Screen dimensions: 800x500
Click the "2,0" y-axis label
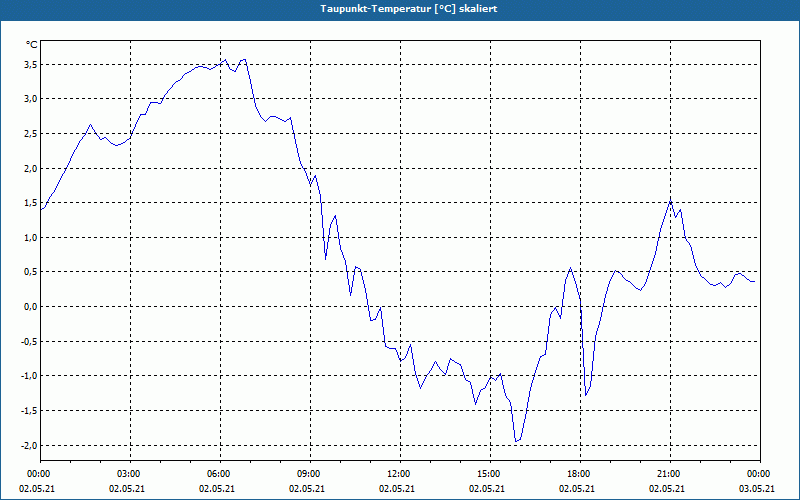pos(31,168)
